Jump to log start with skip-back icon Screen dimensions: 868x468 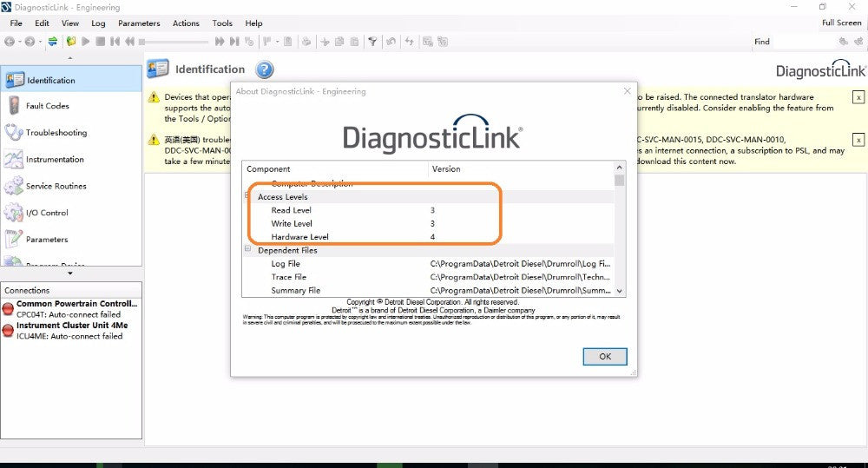click(x=115, y=42)
